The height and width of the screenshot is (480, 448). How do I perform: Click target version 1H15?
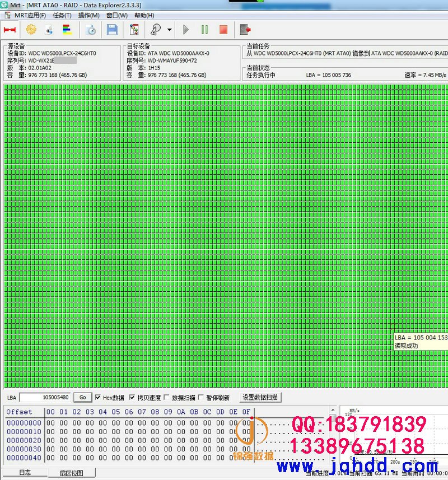click(154, 68)
